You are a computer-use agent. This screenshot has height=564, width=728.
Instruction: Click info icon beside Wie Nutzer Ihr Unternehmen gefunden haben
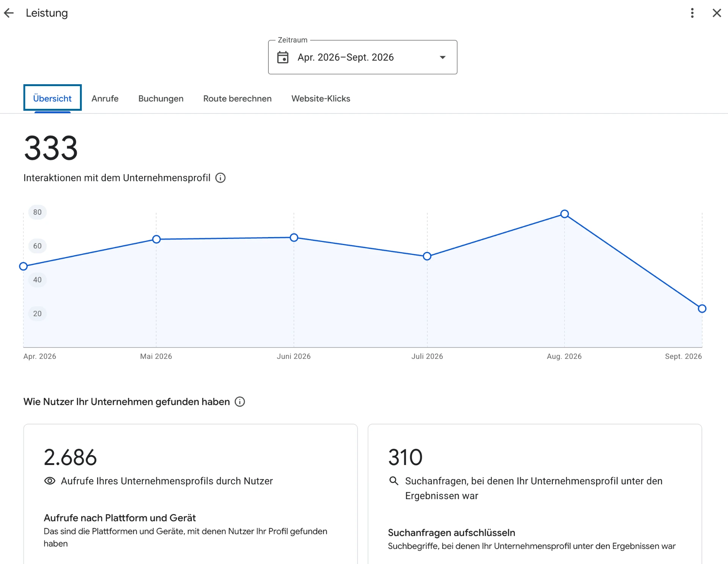(x=240, y=402)
